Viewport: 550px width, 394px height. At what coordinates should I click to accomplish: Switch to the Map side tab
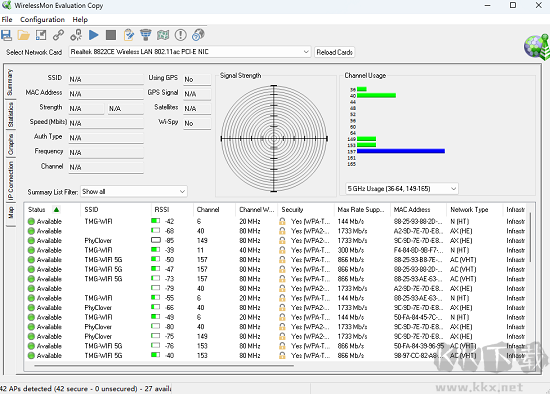coord(11,213)
